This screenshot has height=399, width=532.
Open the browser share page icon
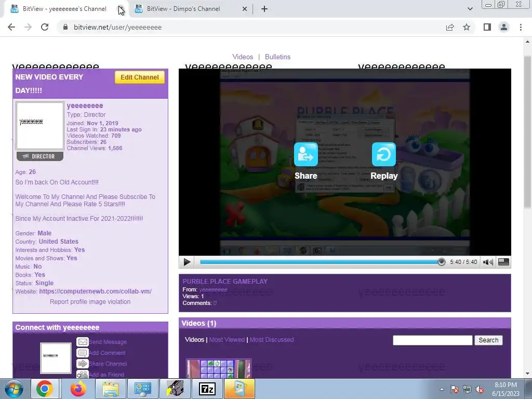[450, 27]
